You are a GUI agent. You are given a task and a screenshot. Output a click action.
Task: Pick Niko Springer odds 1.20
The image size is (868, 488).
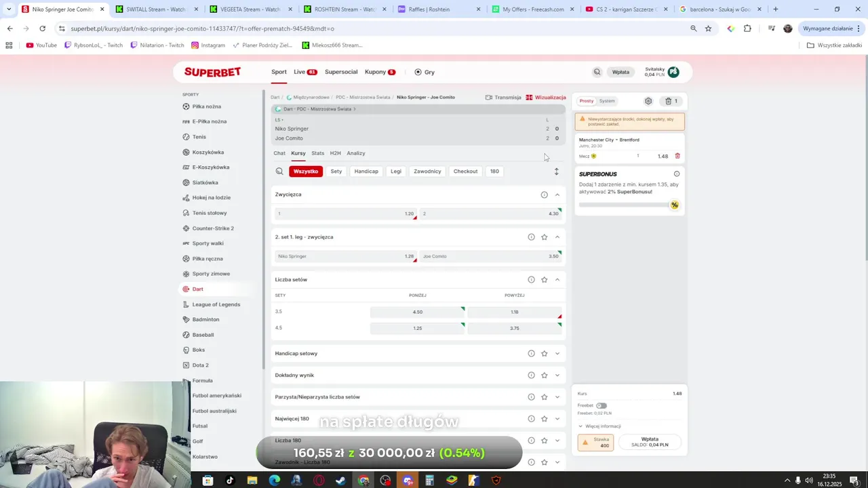(346, 213)
